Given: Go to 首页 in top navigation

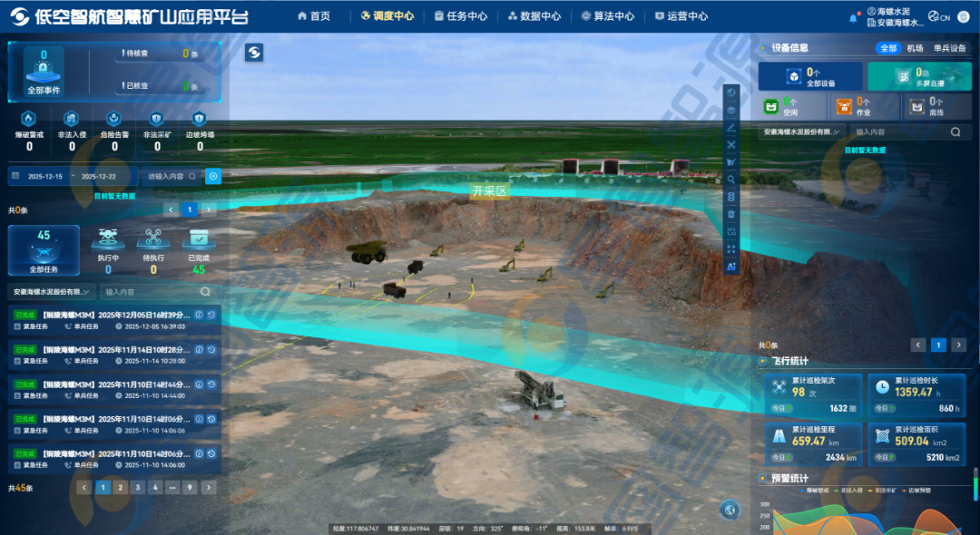Looking at the screenshot, I should click(314, 16).
